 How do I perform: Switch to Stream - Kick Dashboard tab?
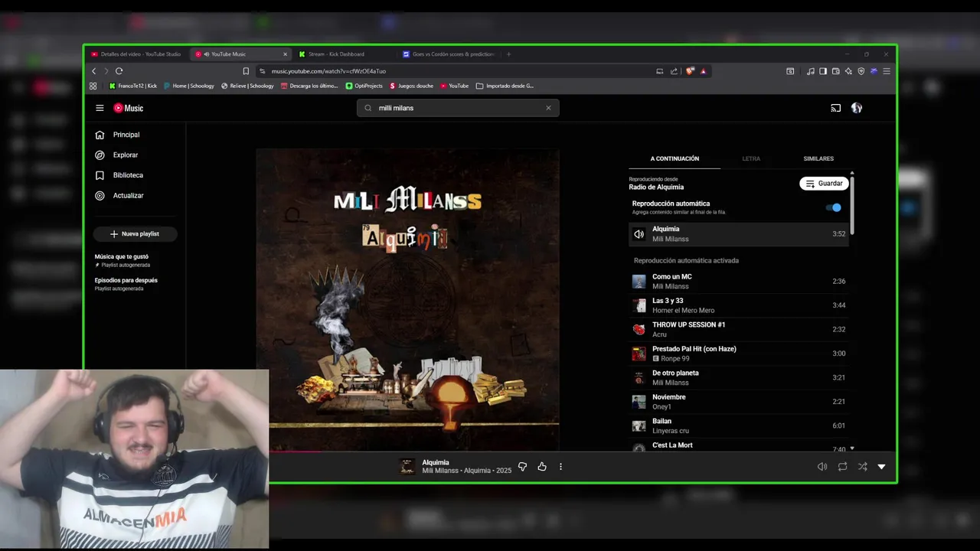(x=337, y=54)
